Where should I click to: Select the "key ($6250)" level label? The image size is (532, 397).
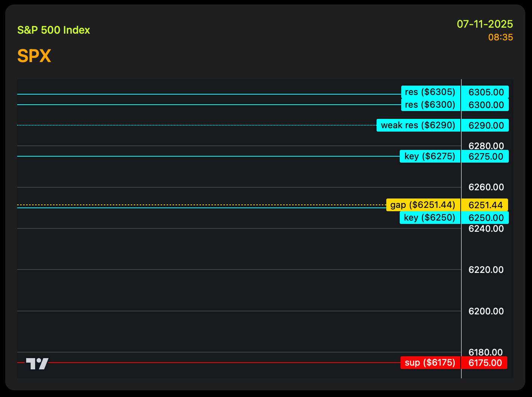430,218
